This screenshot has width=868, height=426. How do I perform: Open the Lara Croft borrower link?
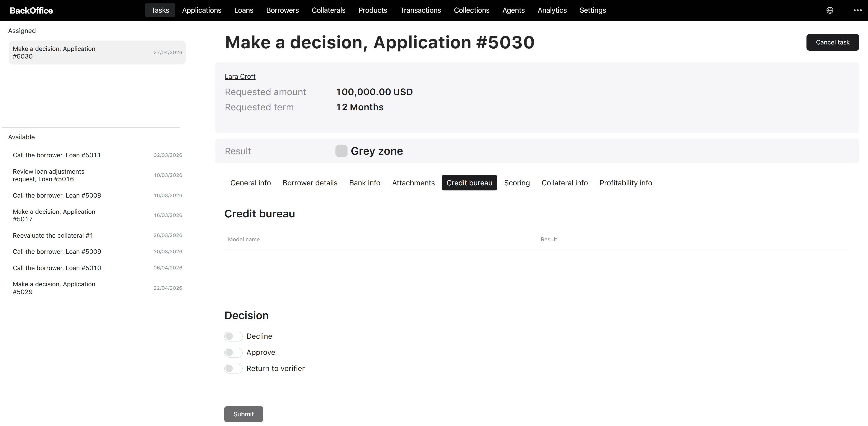pos(240,77)
